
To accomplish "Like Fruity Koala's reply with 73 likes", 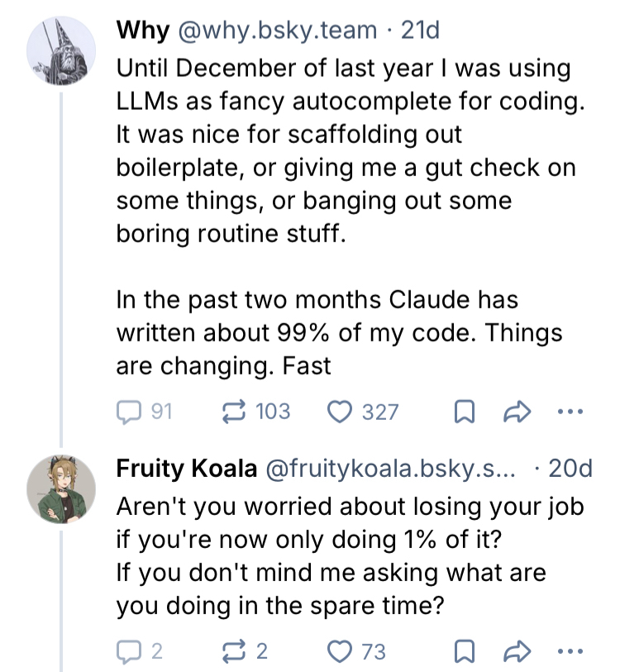I will (341, 651).
